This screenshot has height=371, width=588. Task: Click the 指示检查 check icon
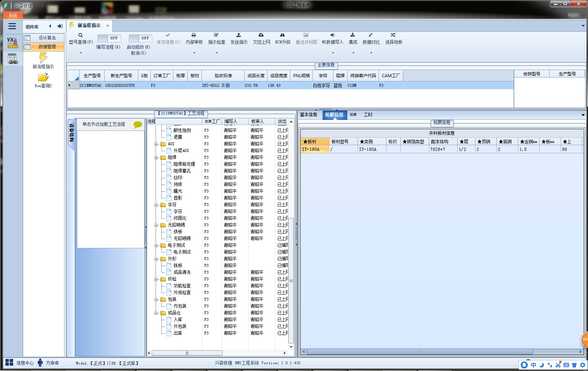point(216,35)
